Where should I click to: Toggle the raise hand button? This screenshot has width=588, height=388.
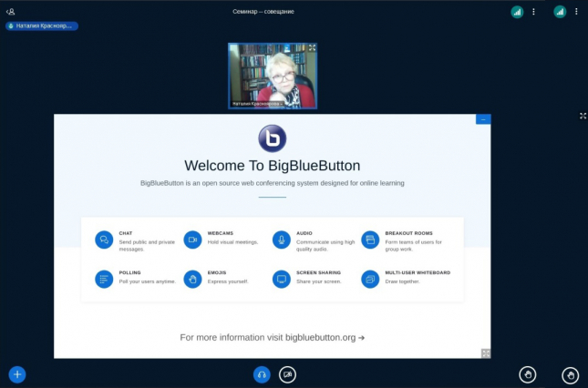click(528, 374)
